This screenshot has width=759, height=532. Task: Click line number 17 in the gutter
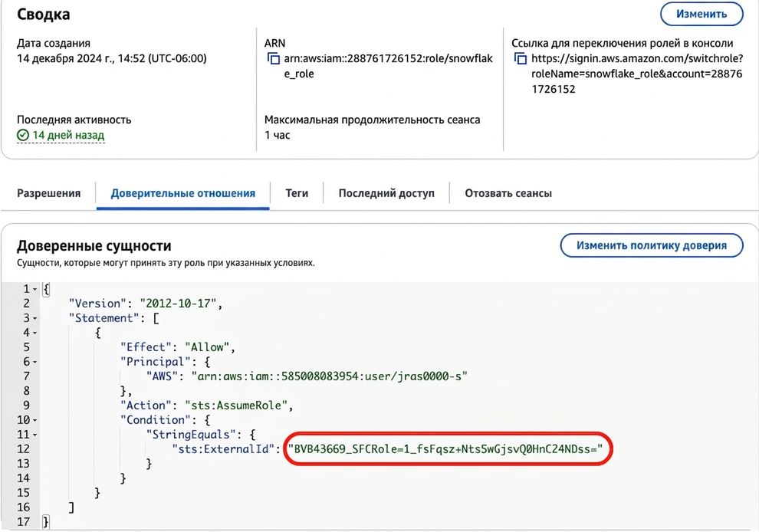click(23, 522)
